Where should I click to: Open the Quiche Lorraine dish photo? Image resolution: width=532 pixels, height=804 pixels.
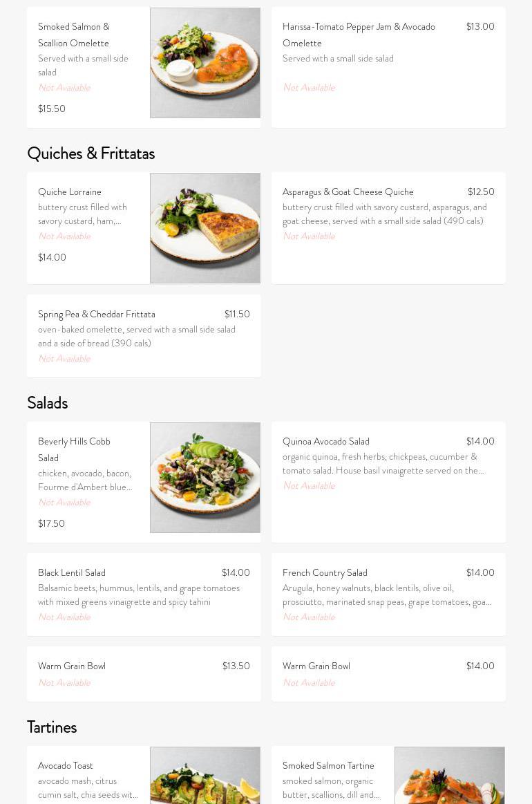205,228
